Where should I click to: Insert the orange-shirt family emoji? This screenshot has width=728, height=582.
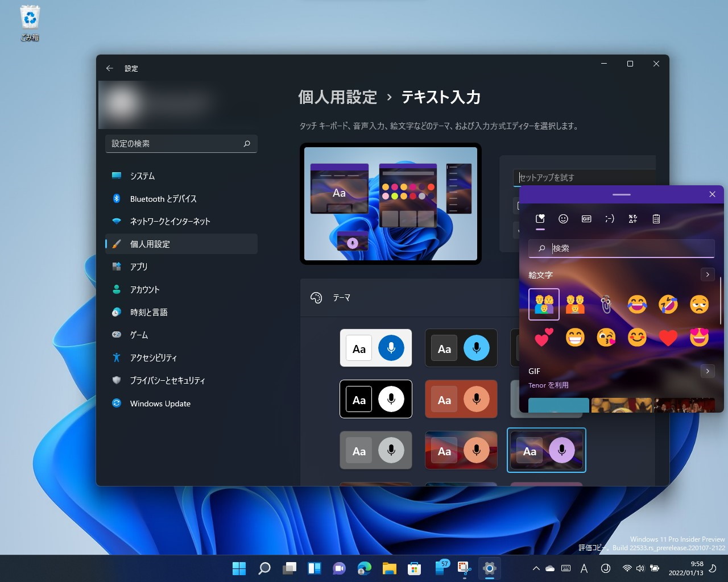point(575,304)
